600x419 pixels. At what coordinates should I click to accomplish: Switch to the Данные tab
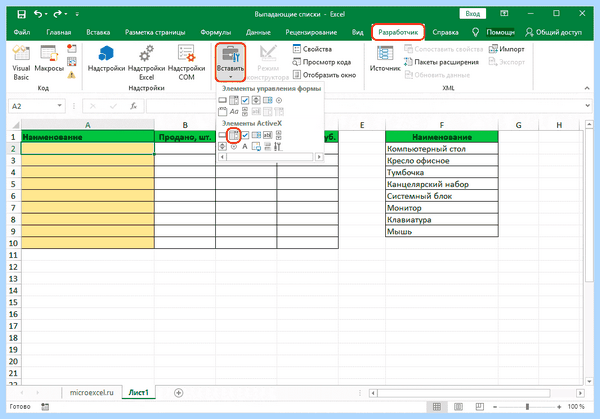[x=258, y=32]
